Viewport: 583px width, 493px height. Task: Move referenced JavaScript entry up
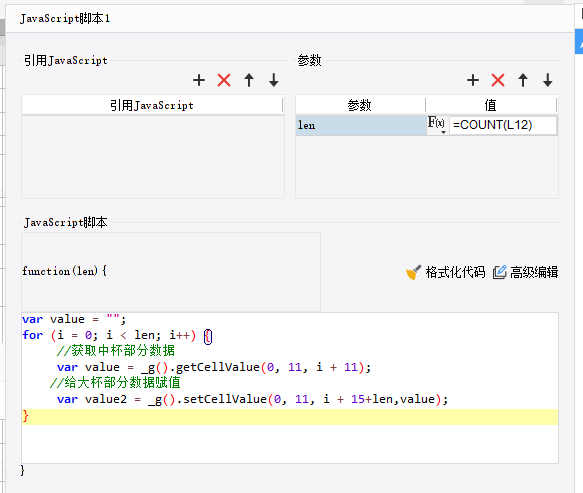(249, 80)
